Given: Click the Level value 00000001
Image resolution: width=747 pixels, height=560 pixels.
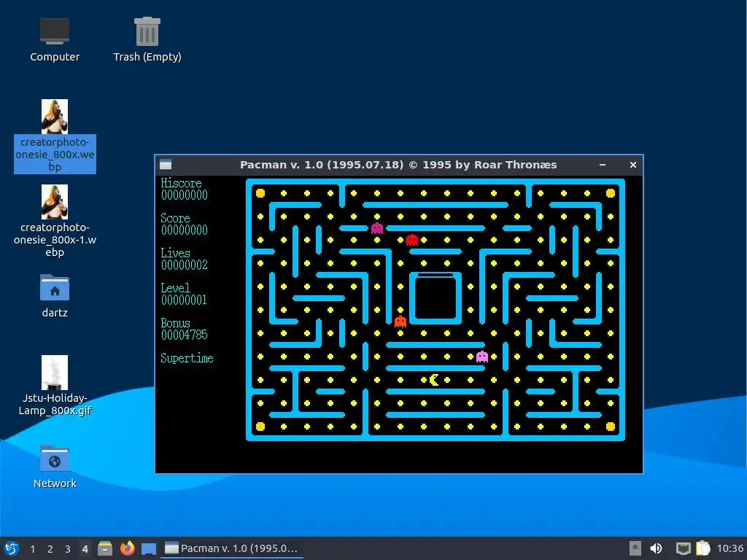Looking at the screenshot, I should [184, 300].
